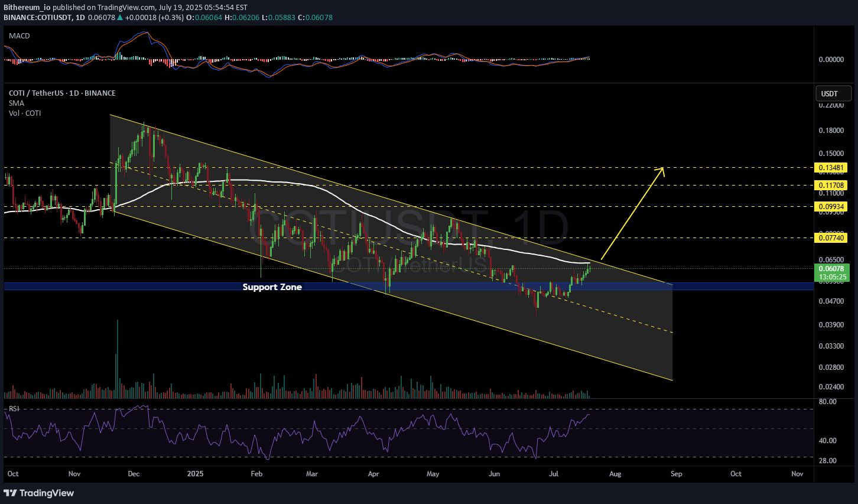Viewport: 858px width, 504px height.
Task: Click the RSI indicator label
Action: click(14, 409)
